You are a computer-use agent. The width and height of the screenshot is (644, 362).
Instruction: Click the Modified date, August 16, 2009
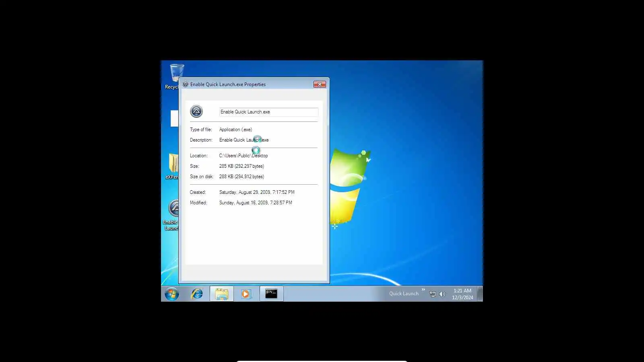256,203
